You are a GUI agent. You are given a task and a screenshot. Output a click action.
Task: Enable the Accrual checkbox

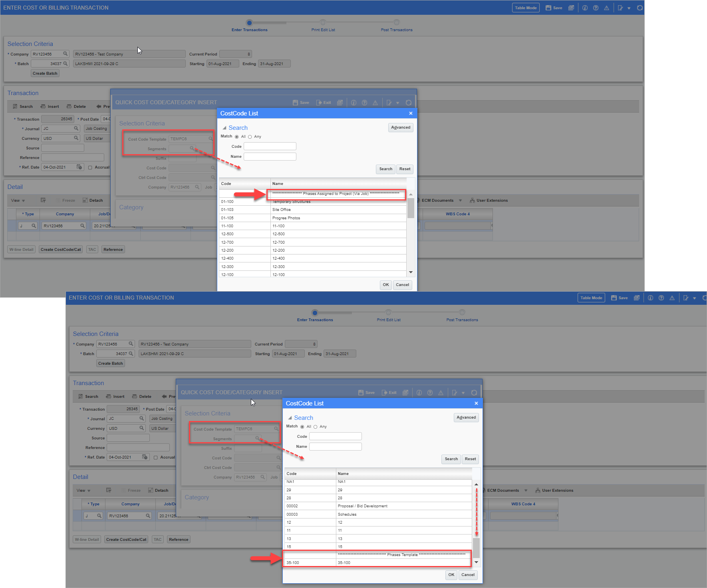click(90, 167)
